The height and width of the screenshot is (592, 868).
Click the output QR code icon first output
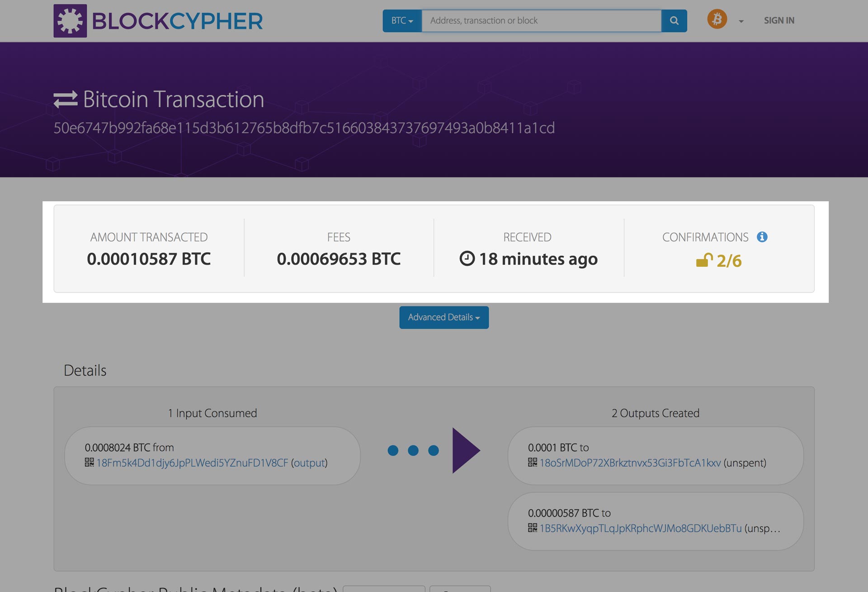[532, 463]
